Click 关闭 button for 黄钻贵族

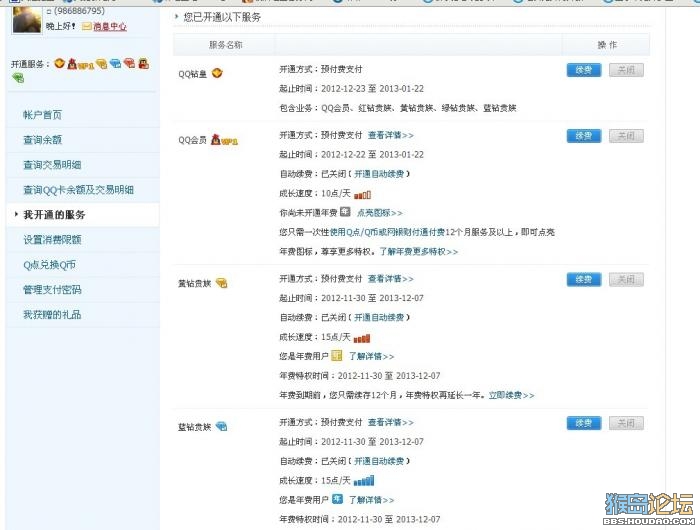point(626,280)
